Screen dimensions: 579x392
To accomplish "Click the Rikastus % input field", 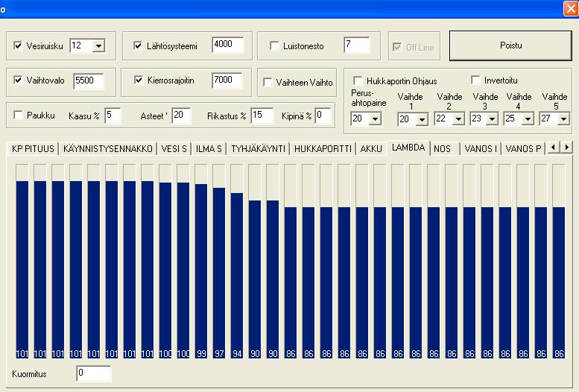I will tap(262, 116).
